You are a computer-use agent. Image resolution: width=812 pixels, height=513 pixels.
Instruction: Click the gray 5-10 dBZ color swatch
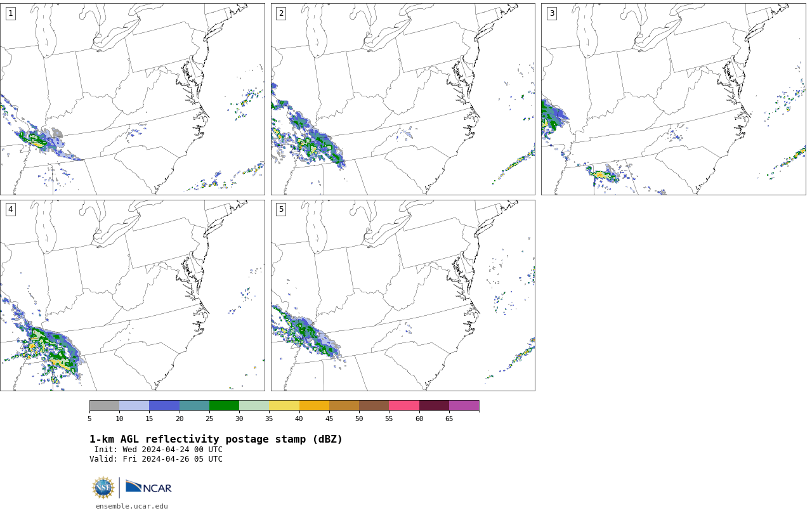pos(104,406)
